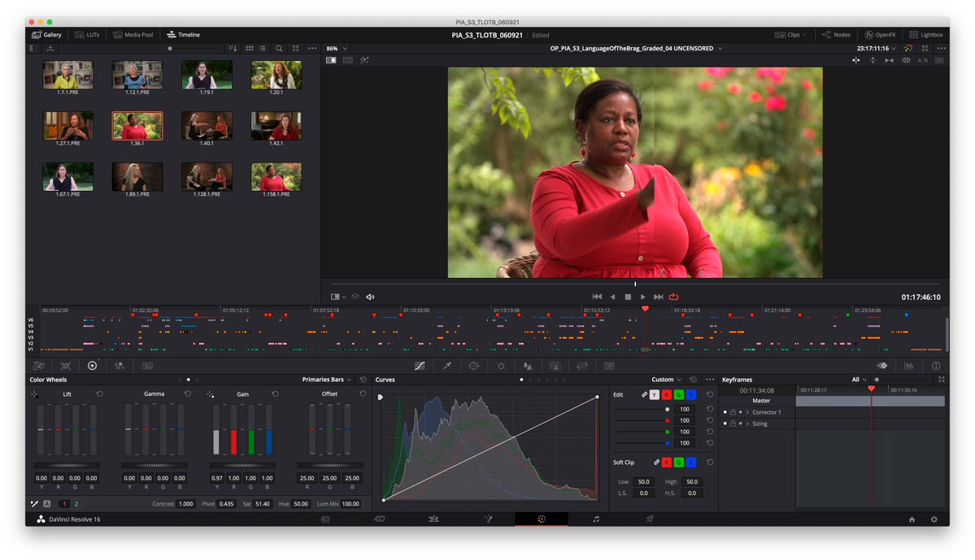Image resolution: width=975 pixels, height=560 pixels.
Task: Open the Custom curves preset dropdown
Action: (x=665, y=379)
